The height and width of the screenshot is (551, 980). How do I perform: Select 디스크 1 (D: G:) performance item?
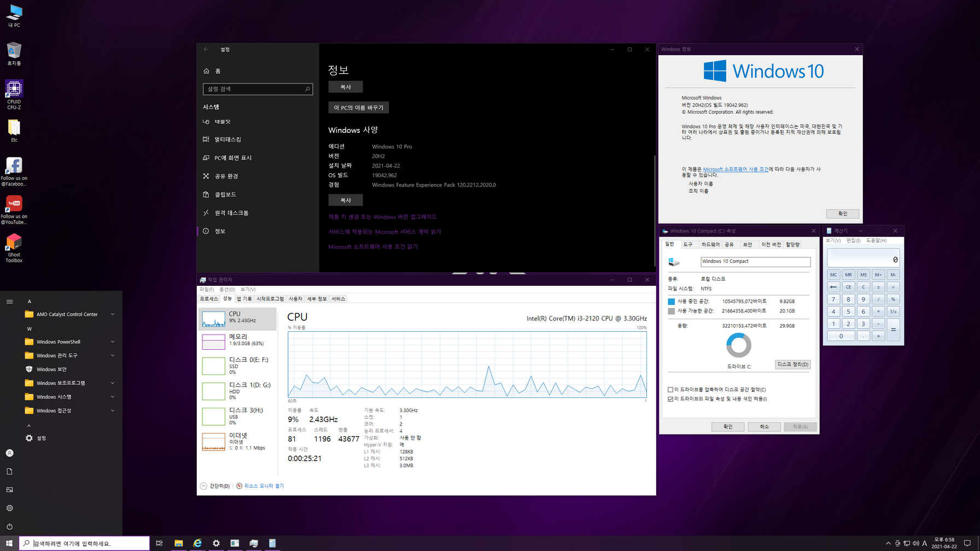[x=237, y=391]
